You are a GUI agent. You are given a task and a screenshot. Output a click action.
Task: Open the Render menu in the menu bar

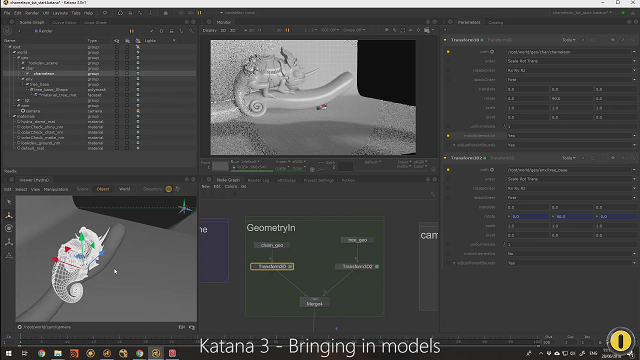pyautogui.click(x=32, y=13)
